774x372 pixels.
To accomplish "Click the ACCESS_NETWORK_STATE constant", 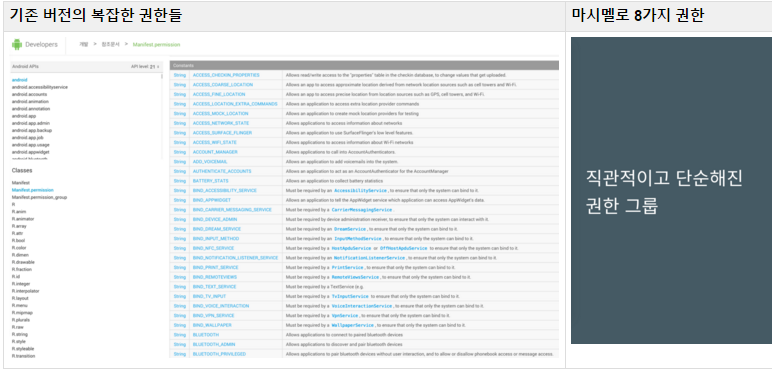I will 221,123.
